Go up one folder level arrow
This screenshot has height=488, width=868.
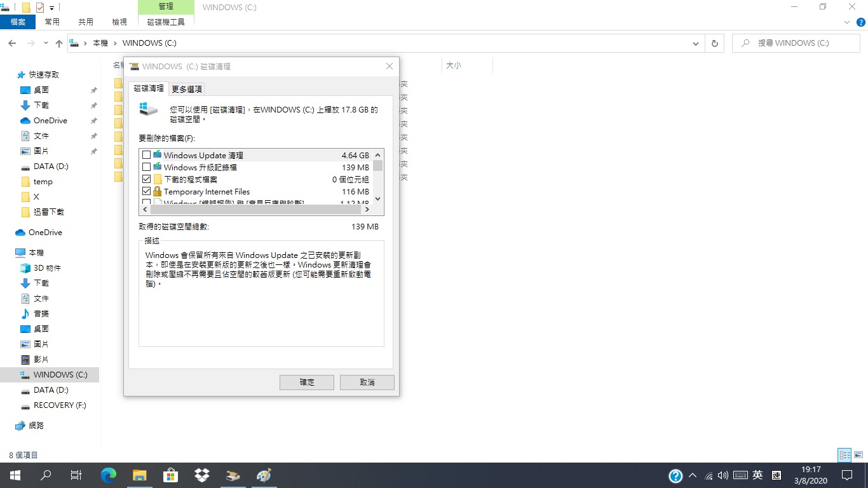(x=59, y=43)
